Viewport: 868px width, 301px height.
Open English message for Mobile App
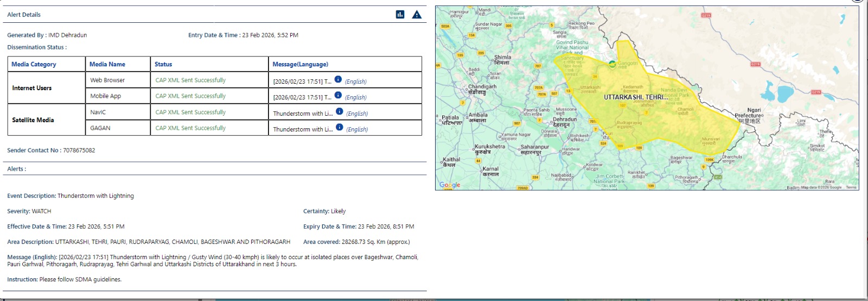[x=356, y=97]
